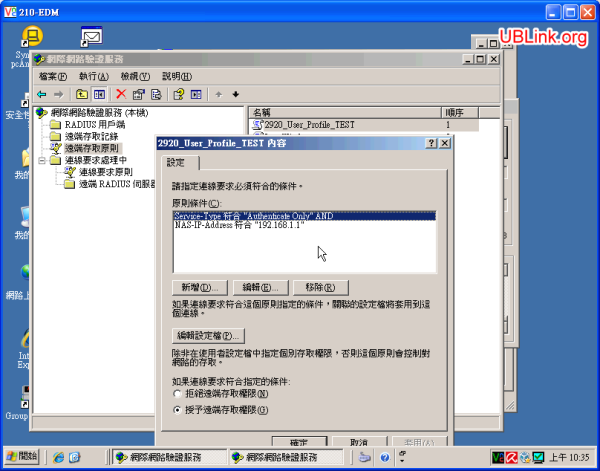Open the 檢視 menu
Viewport: 600px width, 471px height.
[x=135, y=76]
